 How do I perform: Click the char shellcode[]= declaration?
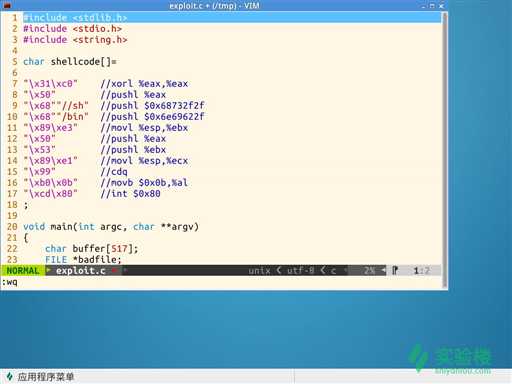click(70, 62)
